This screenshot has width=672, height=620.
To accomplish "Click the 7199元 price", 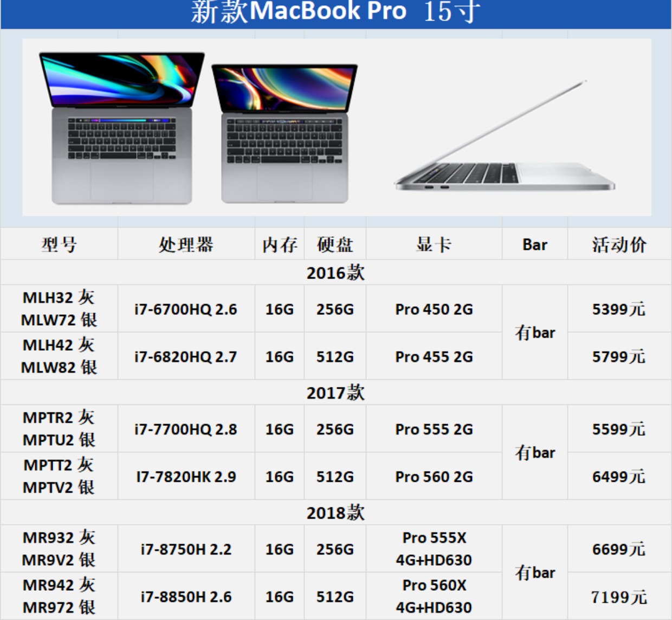I will pyautogui.click(x=619, y=597).
